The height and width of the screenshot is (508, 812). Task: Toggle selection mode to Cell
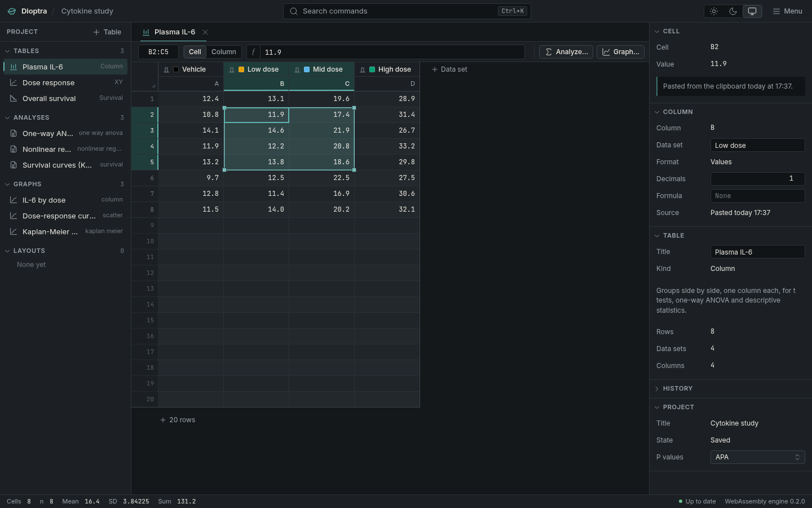195,52
